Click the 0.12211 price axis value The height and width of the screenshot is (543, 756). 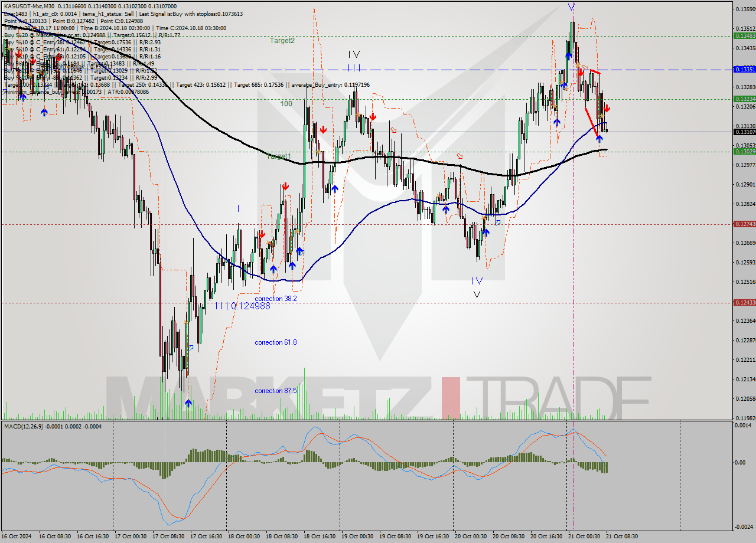[745, 359]
